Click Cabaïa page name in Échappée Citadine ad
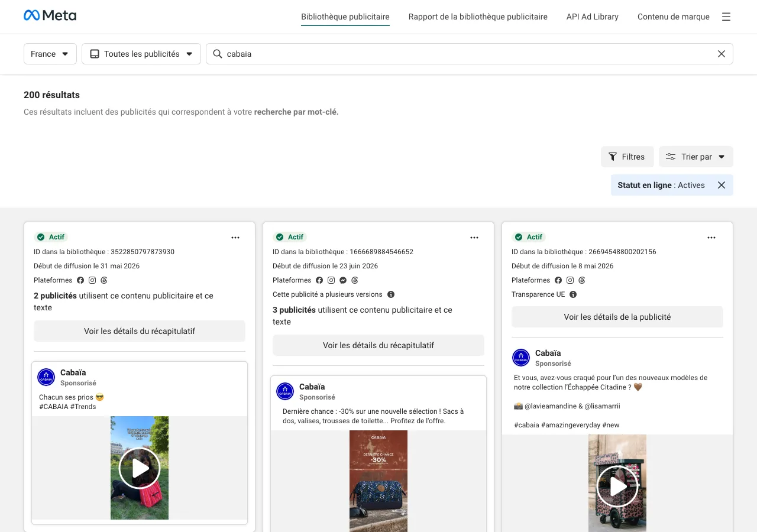 (548, 353)
